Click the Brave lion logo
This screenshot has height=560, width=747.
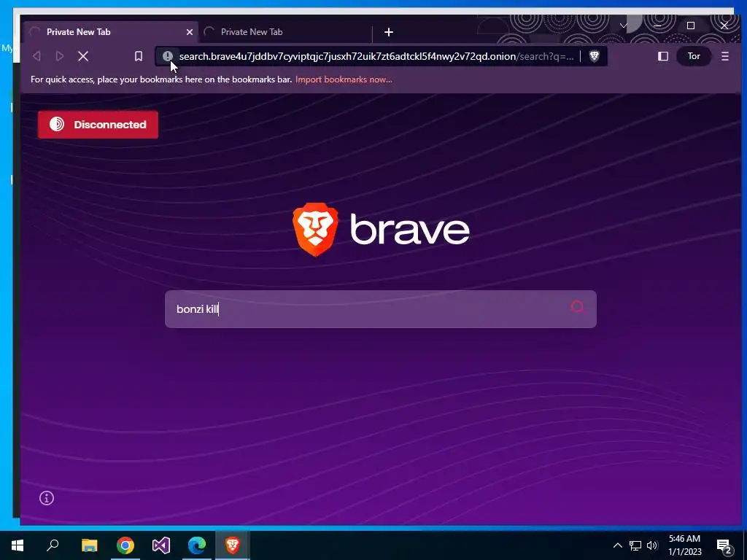[315, 230]
